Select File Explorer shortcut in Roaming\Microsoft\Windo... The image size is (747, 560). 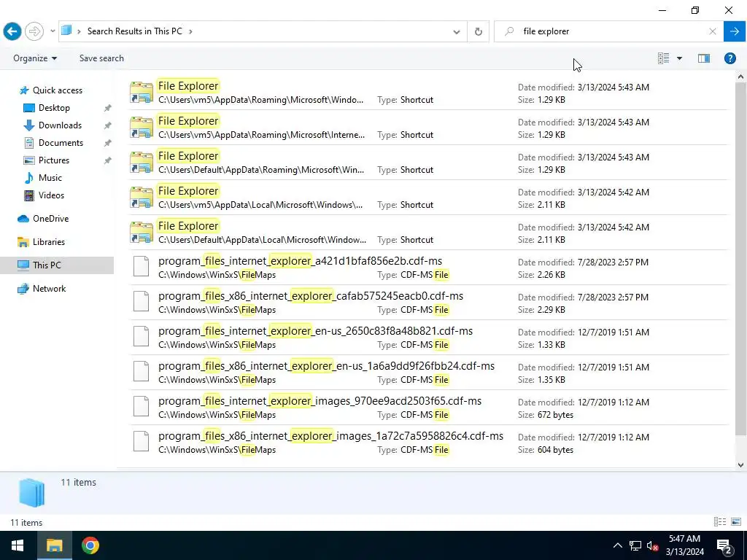428,93
